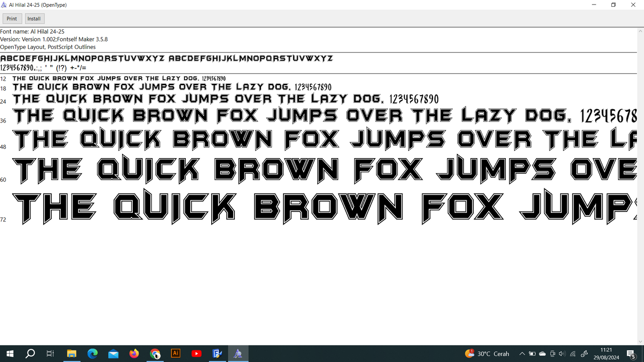The height and width of the screenshot is (362, 644).
Task: Open YouTube app from the taskbar
Action: (x=197, y=354)
